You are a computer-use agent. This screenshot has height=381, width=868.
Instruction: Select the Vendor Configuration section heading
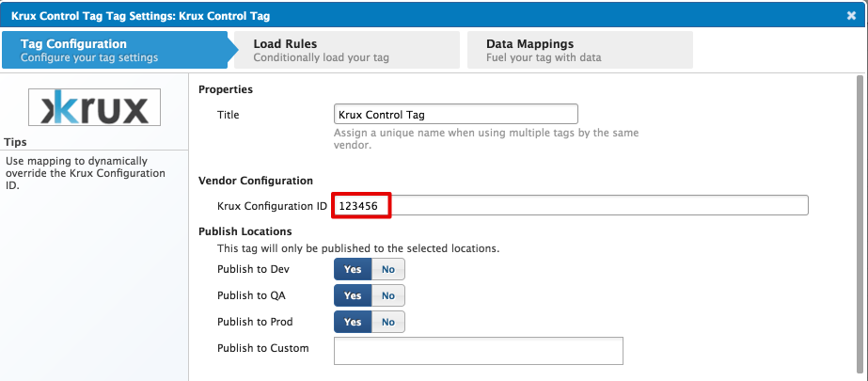pos(255,181)
